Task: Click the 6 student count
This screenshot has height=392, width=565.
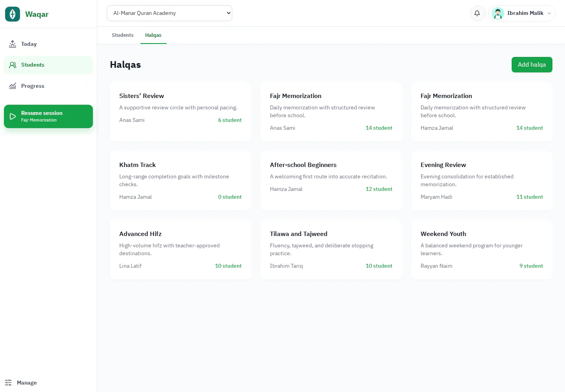Action: coord(230,120)
